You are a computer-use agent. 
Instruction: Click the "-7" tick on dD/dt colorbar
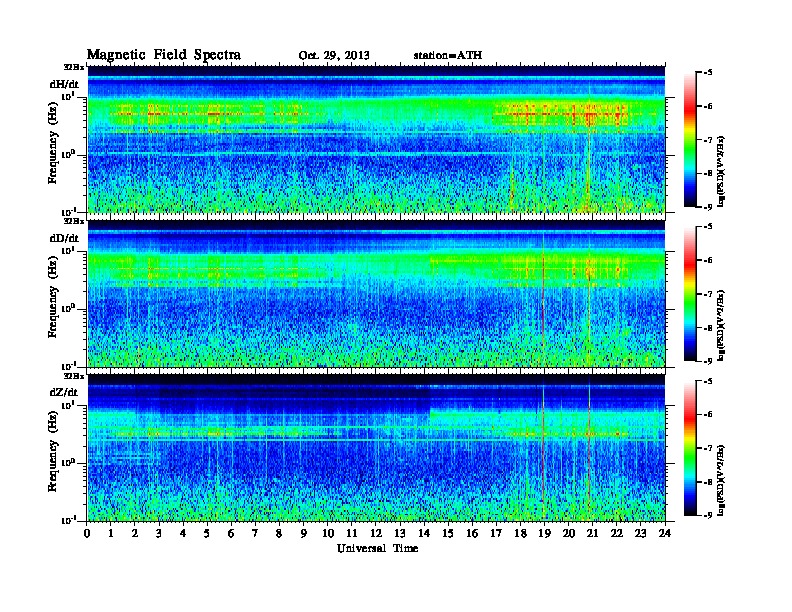point(709,294)
